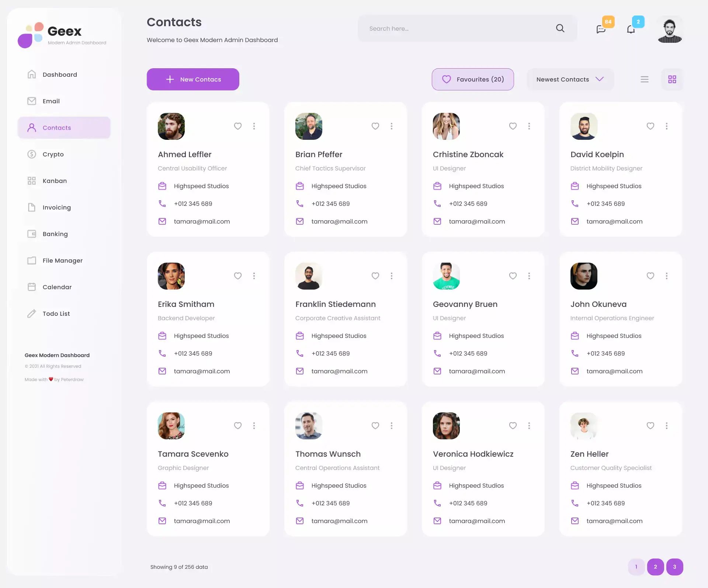Screen dimensions: 708x588
Task: Open options menu on Crhistine Zboncak card
Action: coord(529,126)
